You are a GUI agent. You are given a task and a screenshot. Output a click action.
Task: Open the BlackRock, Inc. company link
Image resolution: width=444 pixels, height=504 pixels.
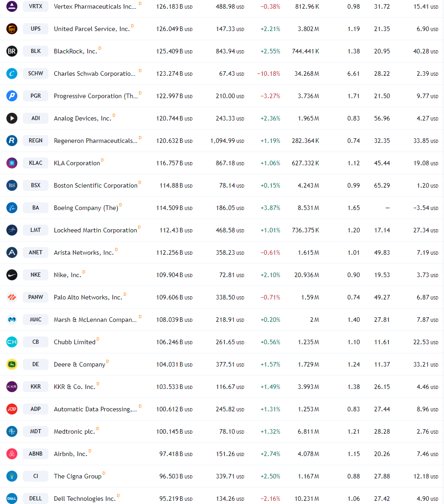pyautogui.click(x=75, y=52)
